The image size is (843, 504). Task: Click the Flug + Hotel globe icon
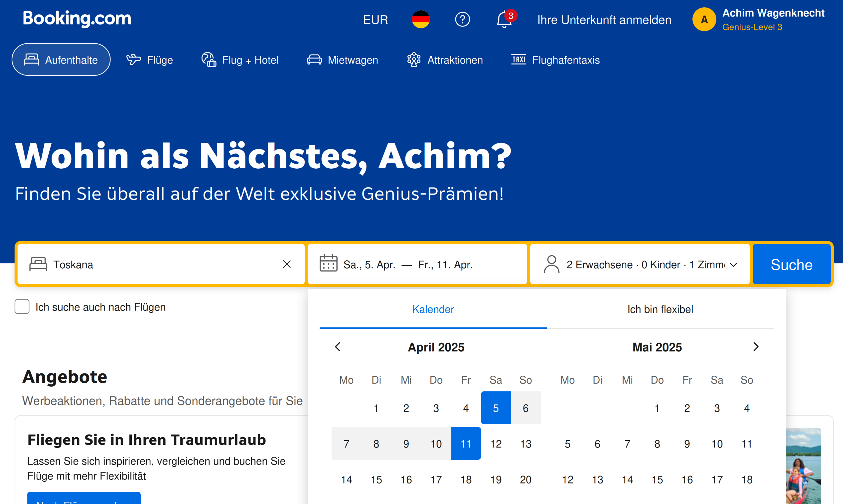(209, 60)
